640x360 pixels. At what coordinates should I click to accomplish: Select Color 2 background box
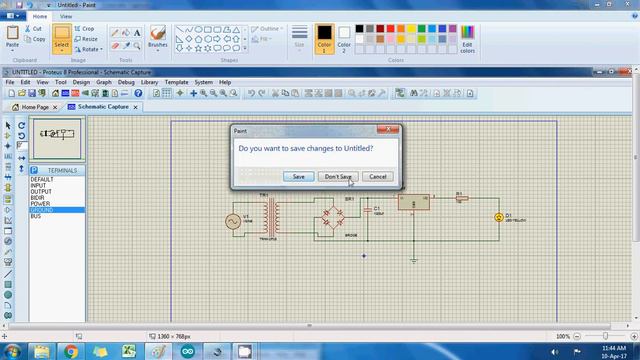(344, 39)
